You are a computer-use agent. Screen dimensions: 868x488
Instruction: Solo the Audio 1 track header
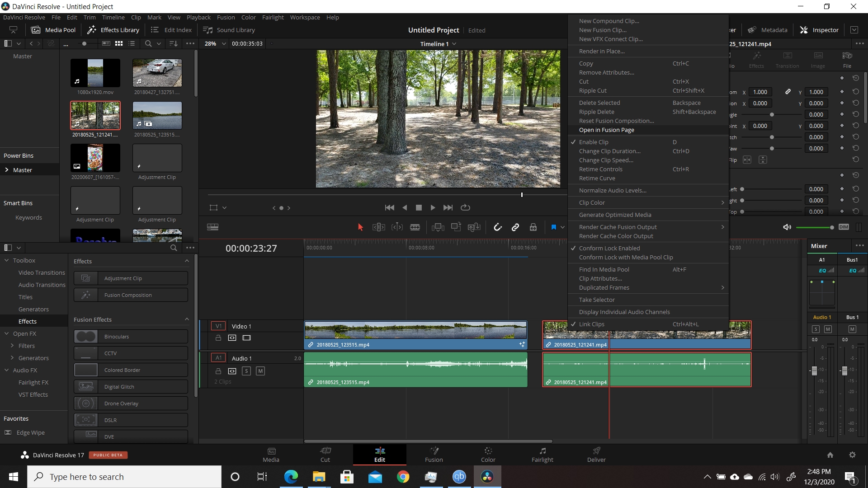246,371
